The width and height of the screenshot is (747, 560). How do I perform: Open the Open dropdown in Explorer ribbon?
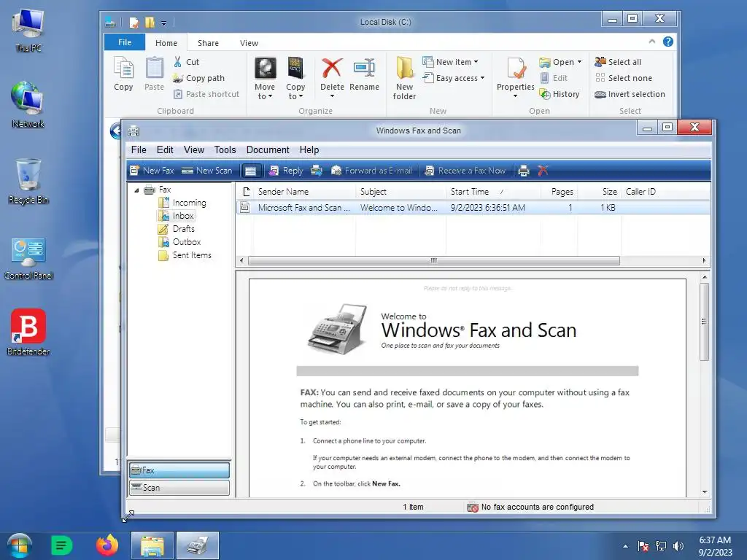[x=560, y=62]
